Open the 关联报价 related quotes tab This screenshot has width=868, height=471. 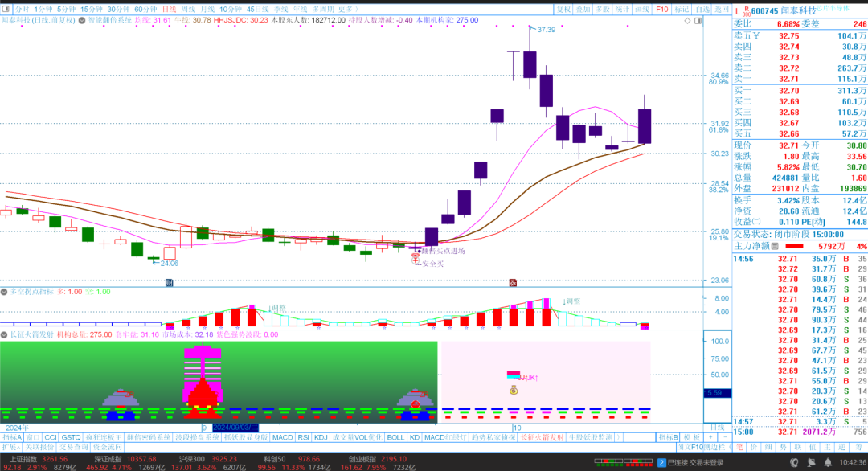pos(40,447)
